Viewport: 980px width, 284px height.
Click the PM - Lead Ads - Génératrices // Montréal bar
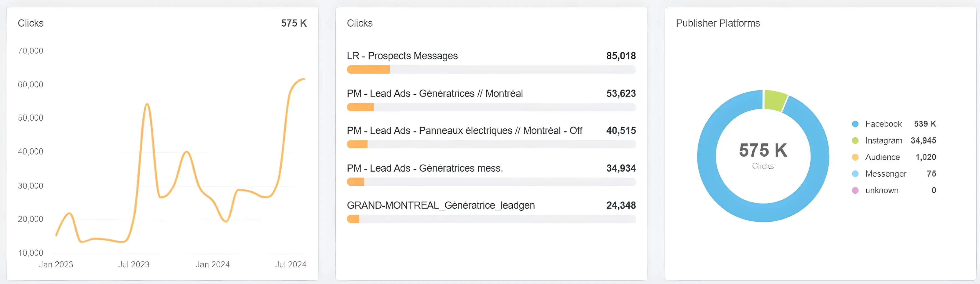[491, 107]
